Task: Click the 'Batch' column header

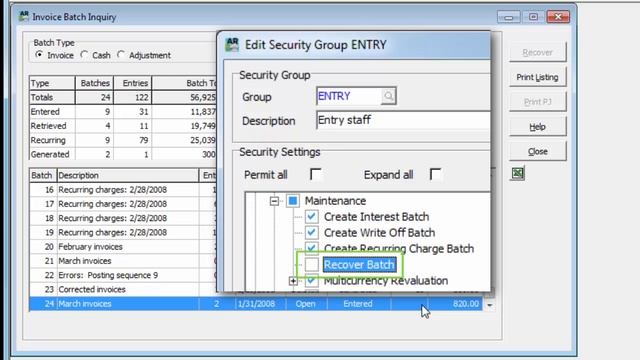Action: pos(43,175)
